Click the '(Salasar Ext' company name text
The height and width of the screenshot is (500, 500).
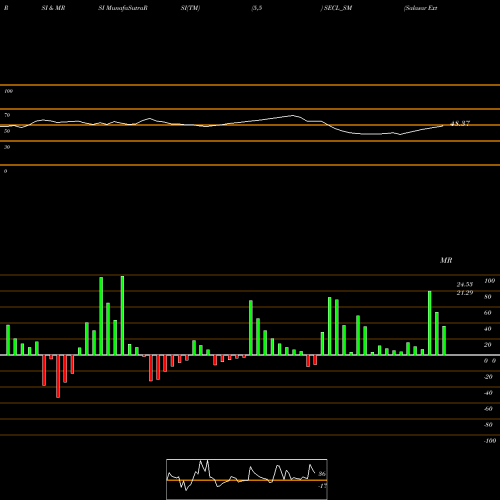420,8
